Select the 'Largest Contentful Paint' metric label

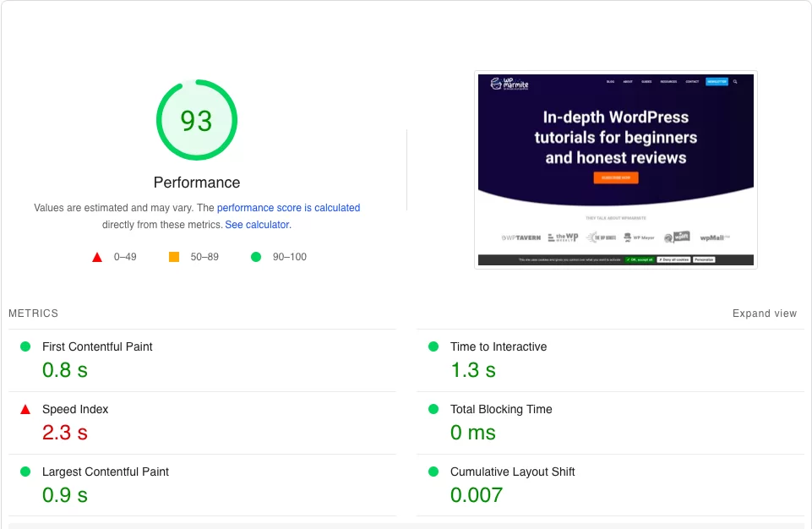click(106, 472)
